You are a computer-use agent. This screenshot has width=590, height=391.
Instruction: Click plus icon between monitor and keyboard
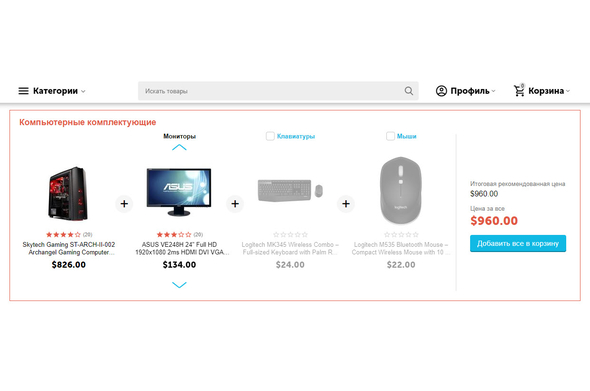point(235,204)
